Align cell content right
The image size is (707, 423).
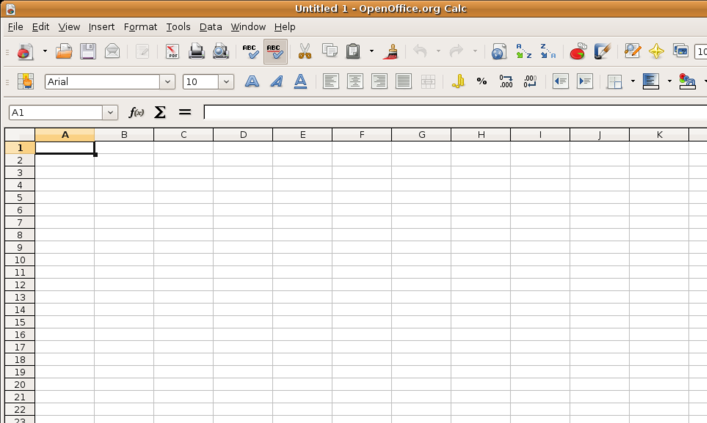pos(379,82)
